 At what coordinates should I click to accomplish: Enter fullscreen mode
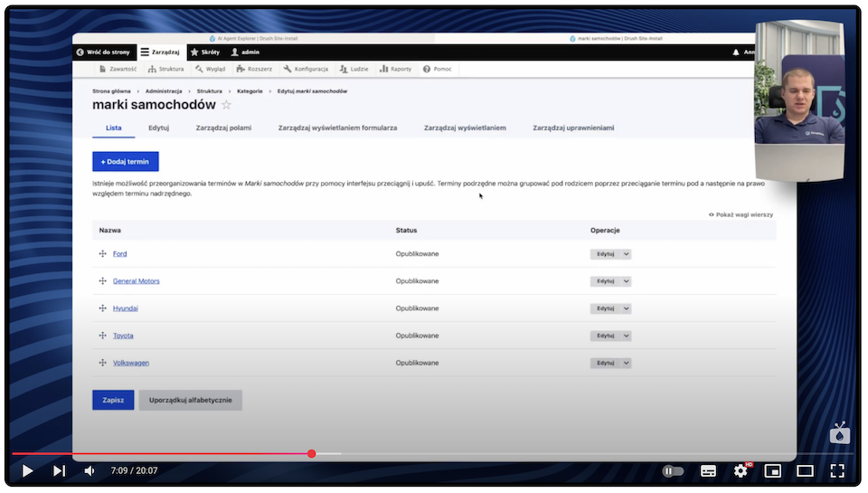(837, 471)
